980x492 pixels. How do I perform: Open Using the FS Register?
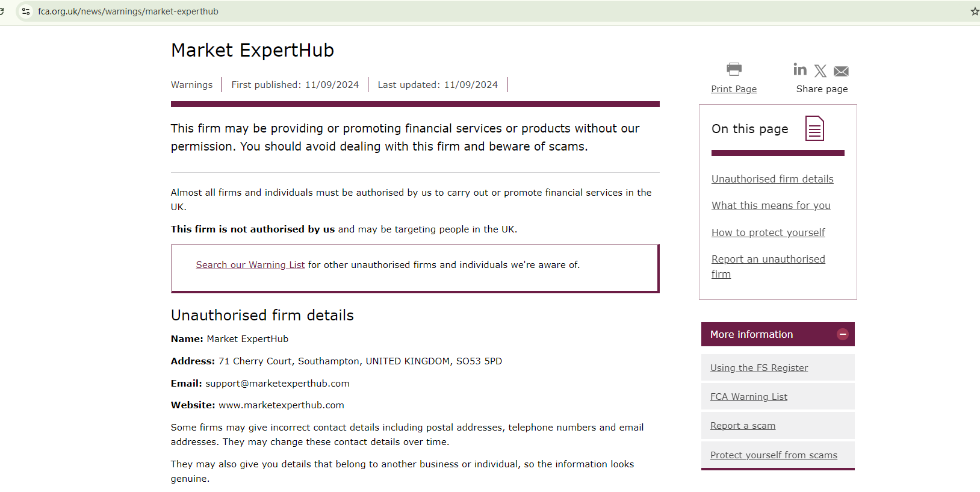tap(758, 368)
